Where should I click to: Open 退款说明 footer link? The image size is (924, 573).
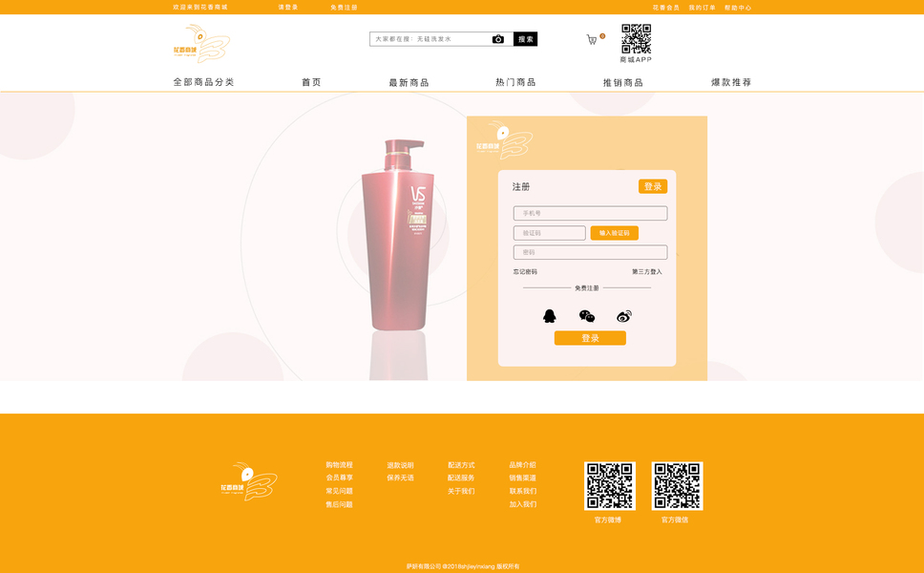tap(400, 465)
